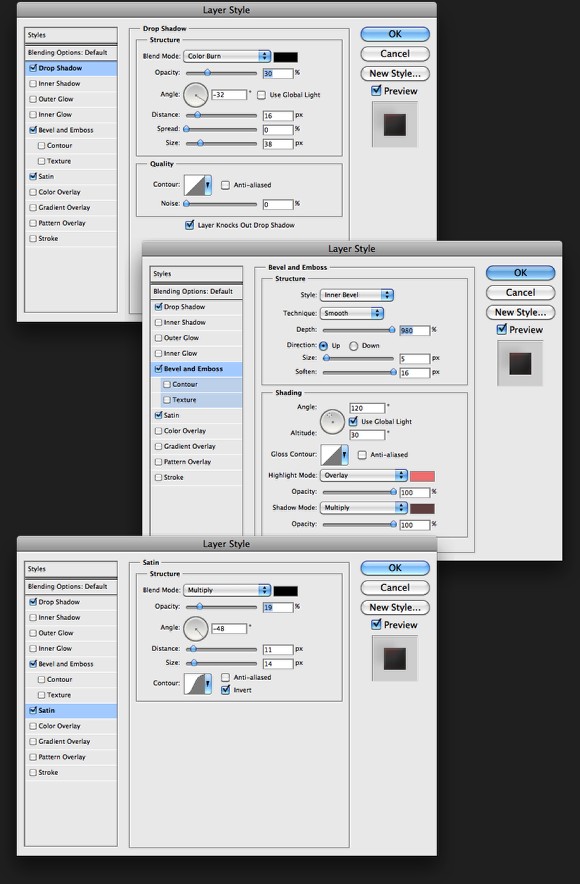
Task: Click Cancel in the Drop Shadow dialog
Action: click(x=395, y=54)
